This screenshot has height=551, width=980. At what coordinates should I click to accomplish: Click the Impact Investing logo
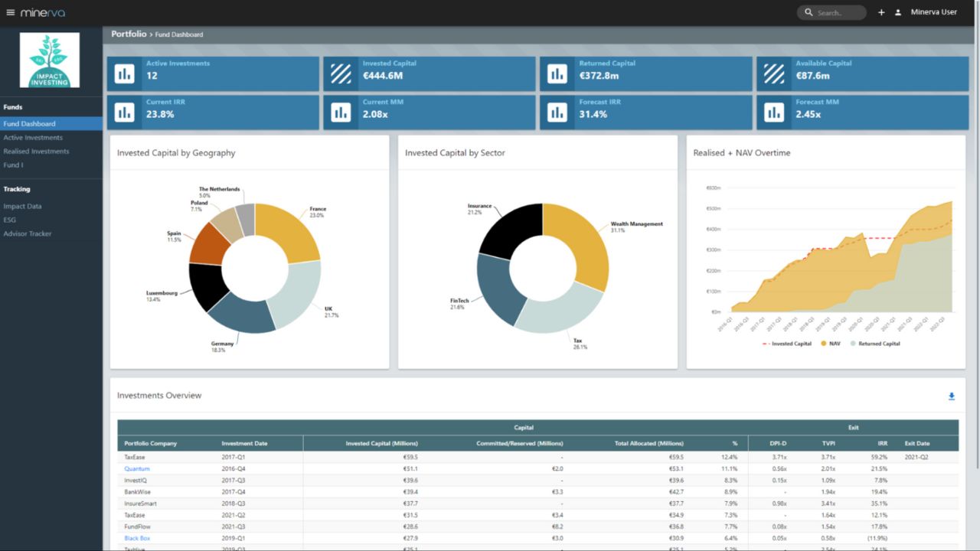tap(51, 60)
